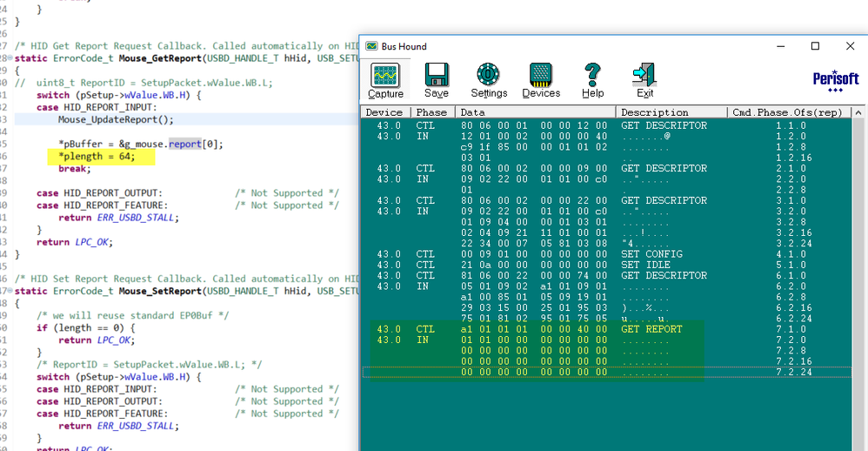Click the Perisoft logo in Bus Hound
Viewport: 868px width, 451px height.
coord(835,82)
